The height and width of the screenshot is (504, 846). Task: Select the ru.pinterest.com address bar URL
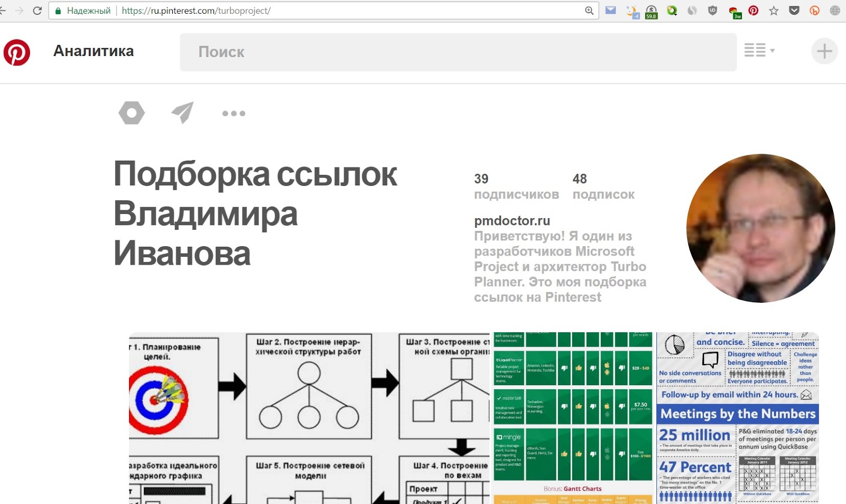(x=196, y=11)
